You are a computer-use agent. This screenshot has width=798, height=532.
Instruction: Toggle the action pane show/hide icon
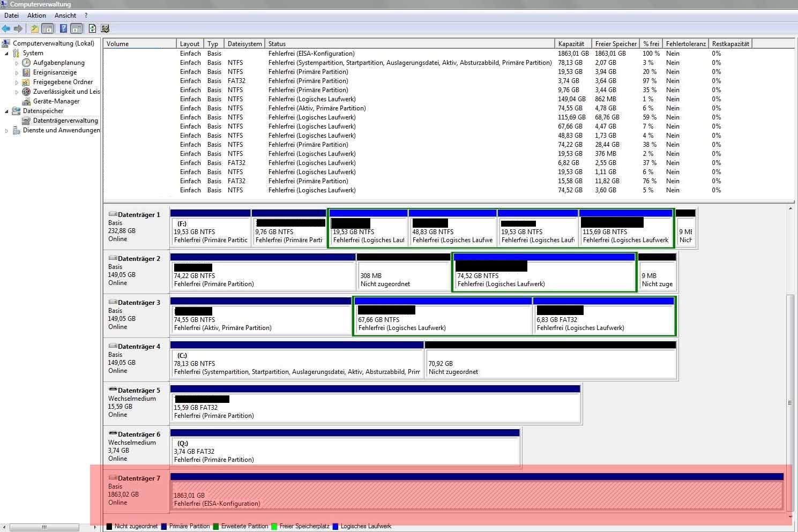point(76,28)
